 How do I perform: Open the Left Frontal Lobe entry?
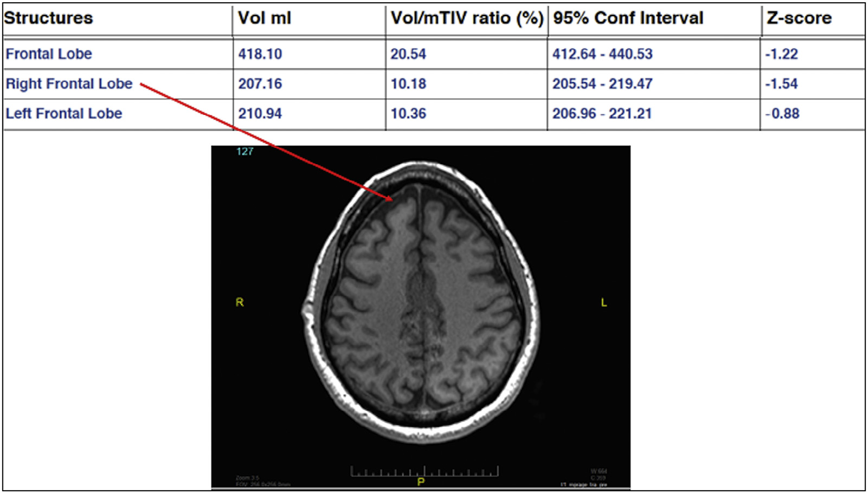[64, 114]
